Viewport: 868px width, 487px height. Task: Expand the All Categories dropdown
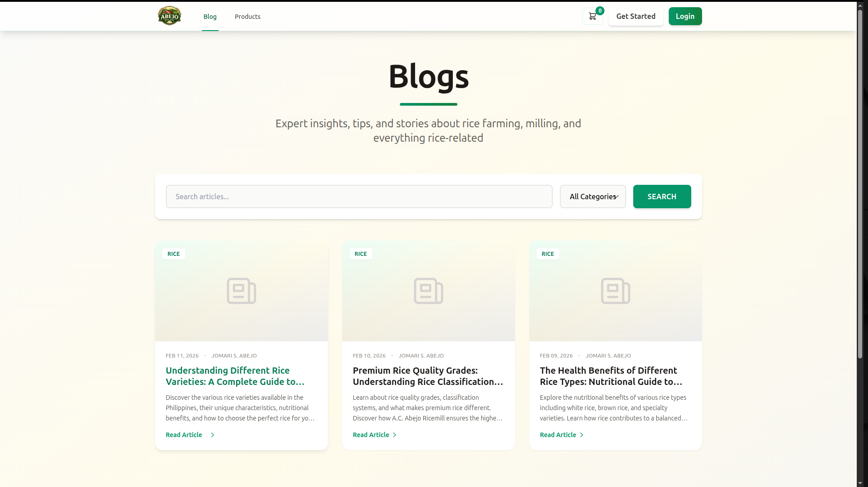point(593,197)
